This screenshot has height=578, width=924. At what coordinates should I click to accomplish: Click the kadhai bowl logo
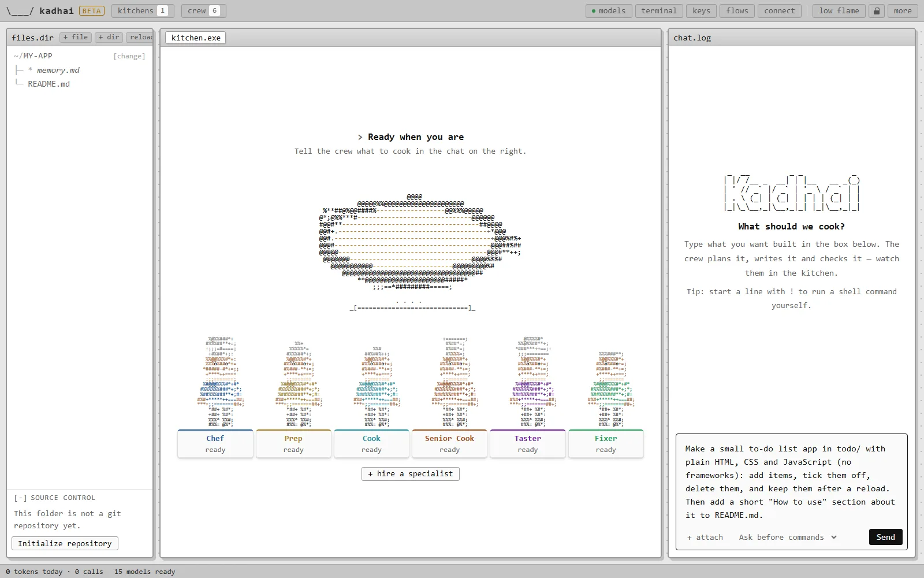tap(20, 11)
